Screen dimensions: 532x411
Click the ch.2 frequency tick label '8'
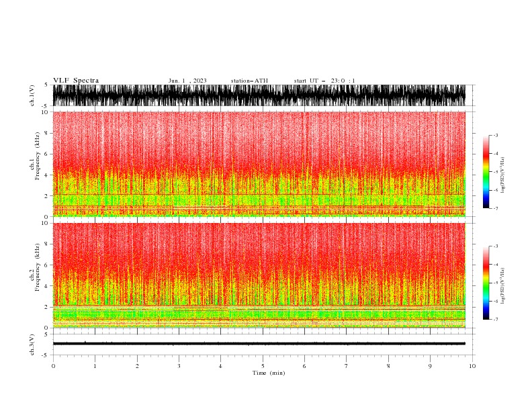(47, 244)
